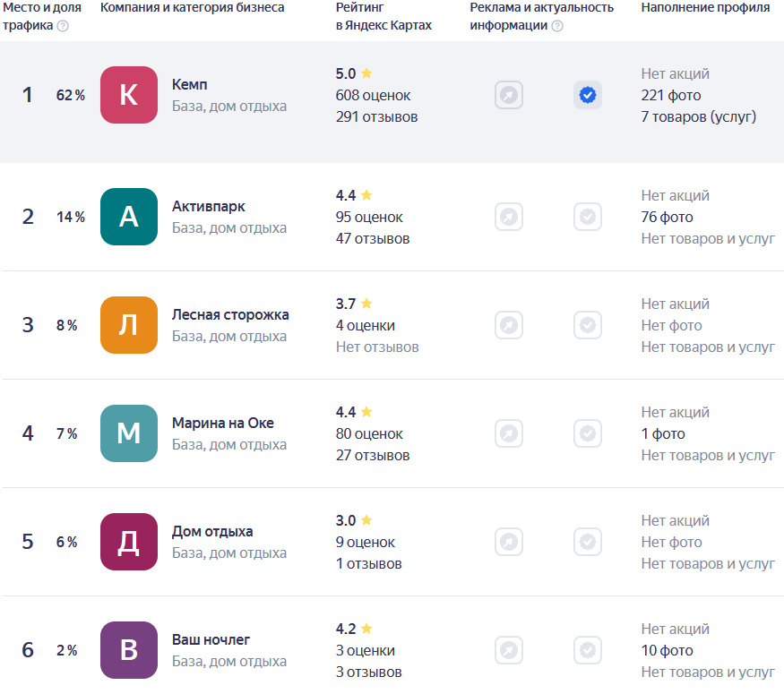Click the '6 %' traffic share value
The width and height of the screenshot is (784, 694).
point(67,542)
